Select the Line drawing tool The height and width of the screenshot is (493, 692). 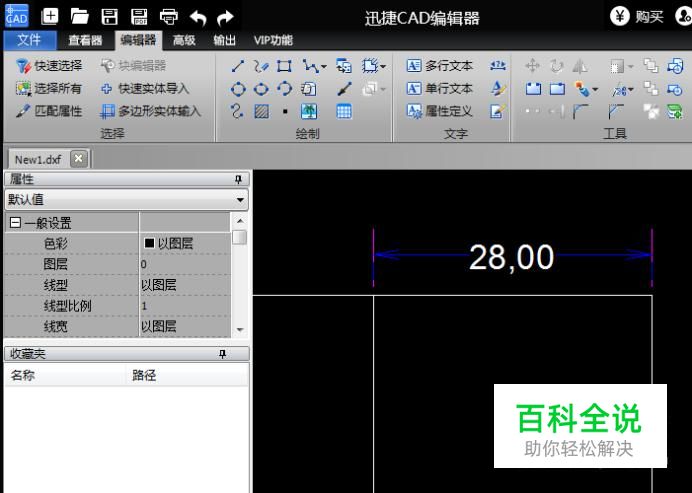[x=237, y=66]
